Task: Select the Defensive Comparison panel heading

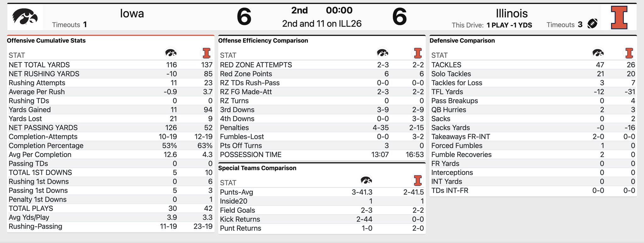Action: tap(462, 40)
